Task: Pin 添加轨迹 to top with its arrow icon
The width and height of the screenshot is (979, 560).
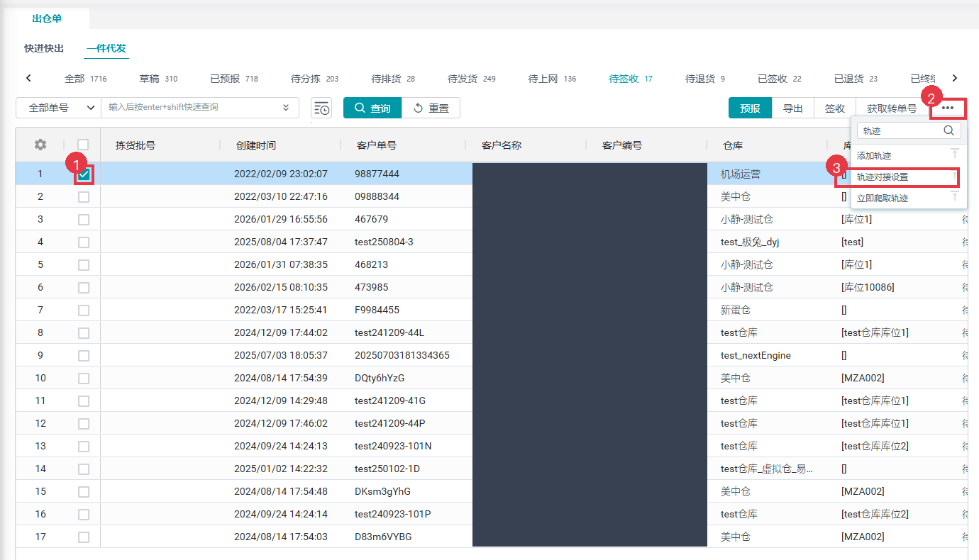Action: (954, 154)
